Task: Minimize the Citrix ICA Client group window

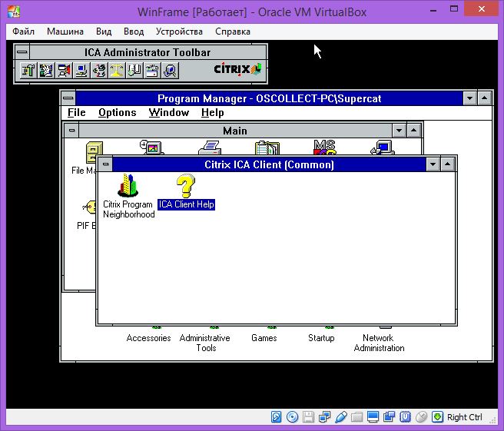Action: (433, 164)
